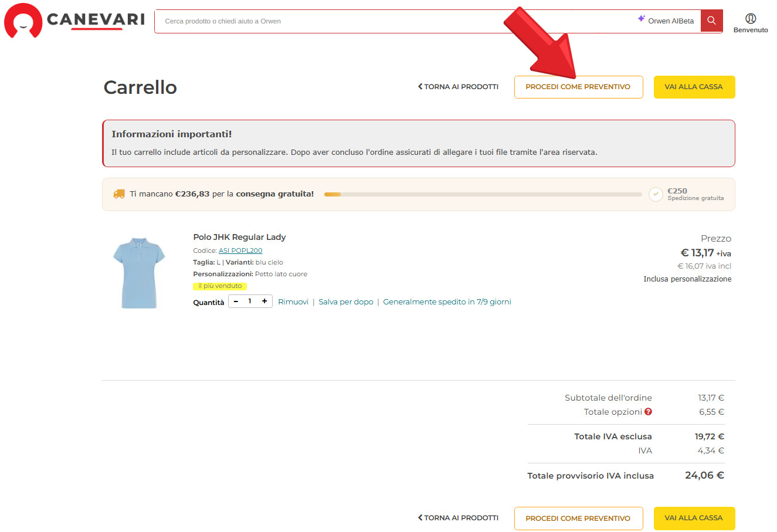Viewport: 777px width, 532px height.
Task: Open the ASI POPL200 product code link
Action: 240,250
